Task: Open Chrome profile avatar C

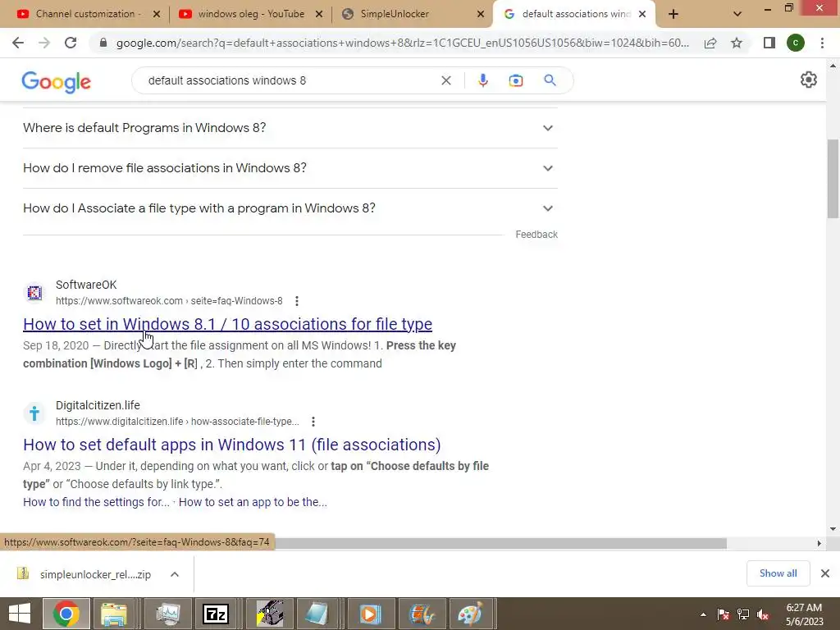Action: (796, 43)
